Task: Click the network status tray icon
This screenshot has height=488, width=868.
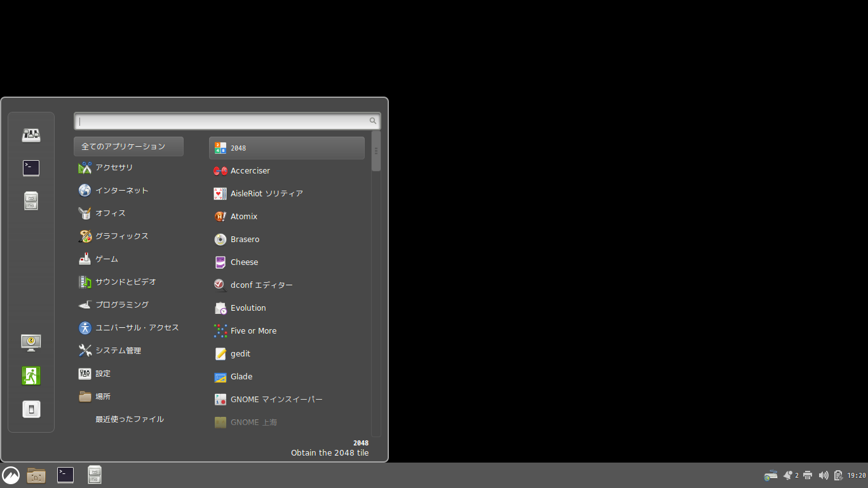Action: [771, 475]
